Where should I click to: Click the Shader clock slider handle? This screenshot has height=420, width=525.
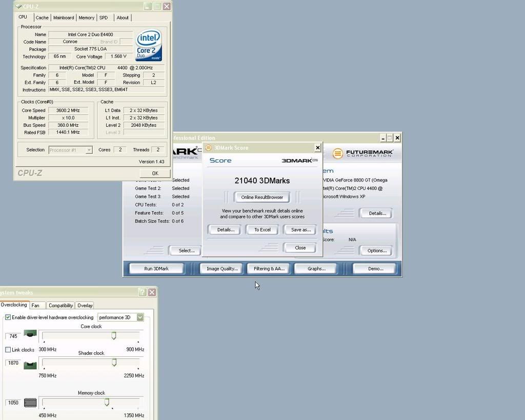[x=114, y=362]
